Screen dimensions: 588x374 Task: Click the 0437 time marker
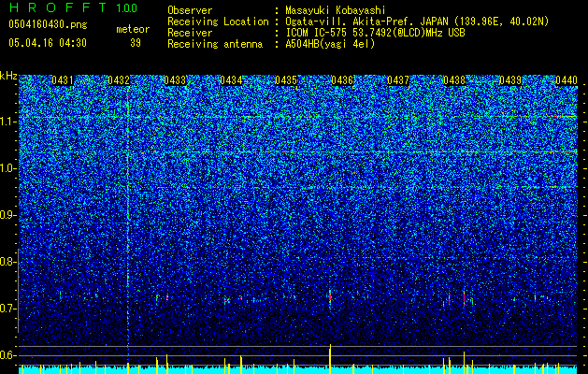point(398,80)
